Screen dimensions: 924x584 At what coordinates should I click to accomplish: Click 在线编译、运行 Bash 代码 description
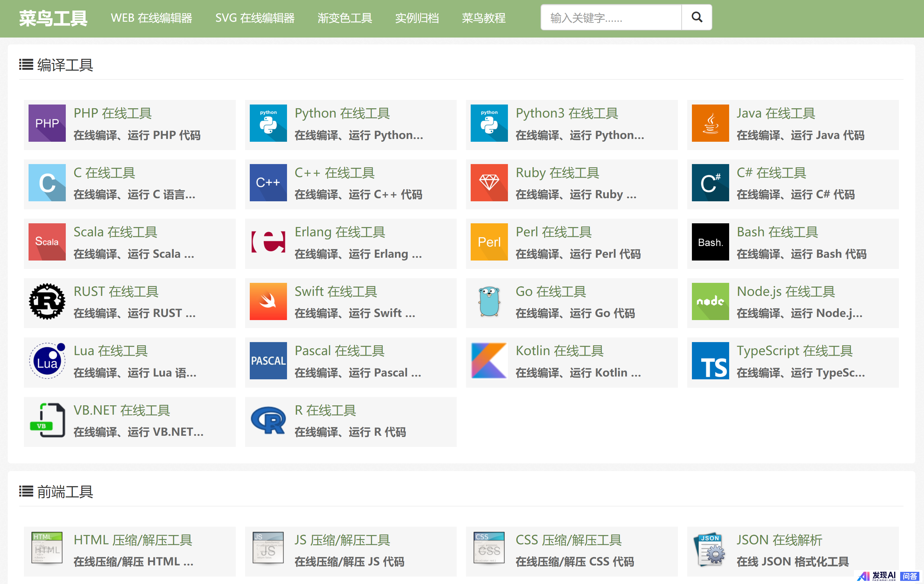point(801,254)
